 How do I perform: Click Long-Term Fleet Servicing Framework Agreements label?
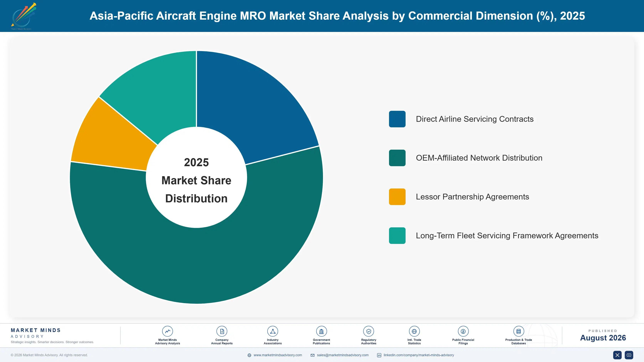click(507, 236)
